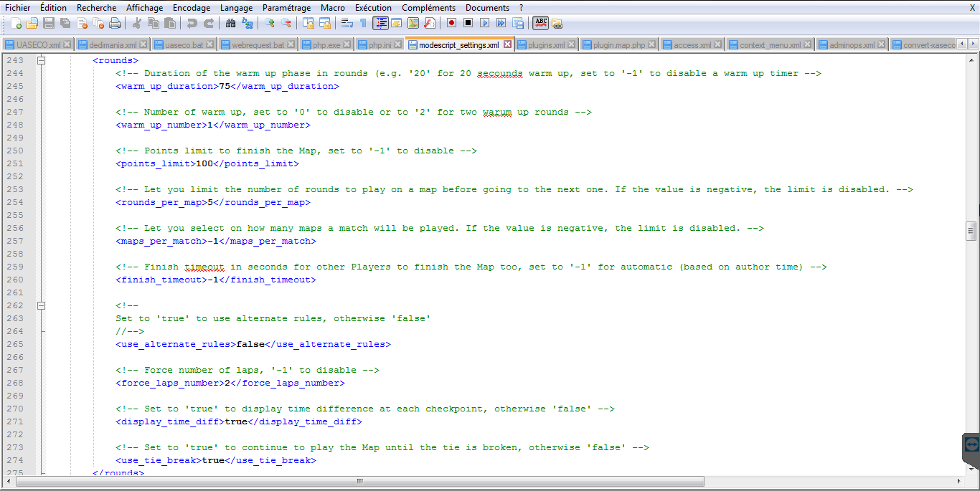Open the Langage menu
This screenshot has height=491, width=980.
point(237,7)
